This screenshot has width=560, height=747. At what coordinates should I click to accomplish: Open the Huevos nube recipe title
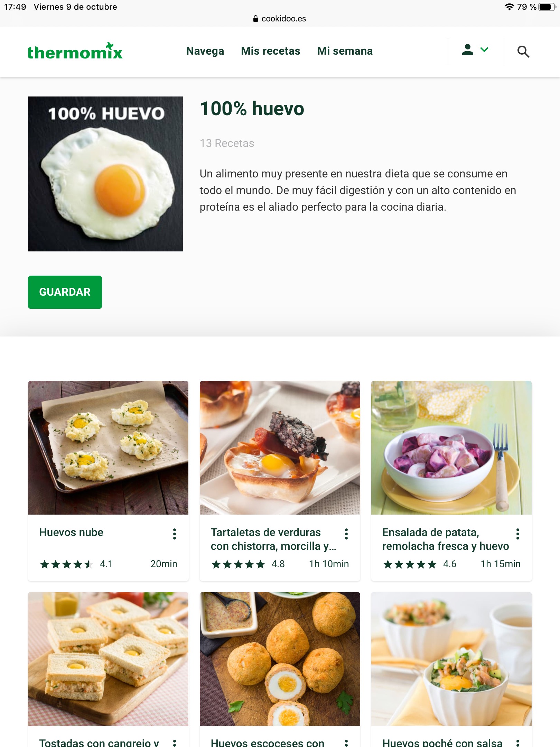click(71, 533)
